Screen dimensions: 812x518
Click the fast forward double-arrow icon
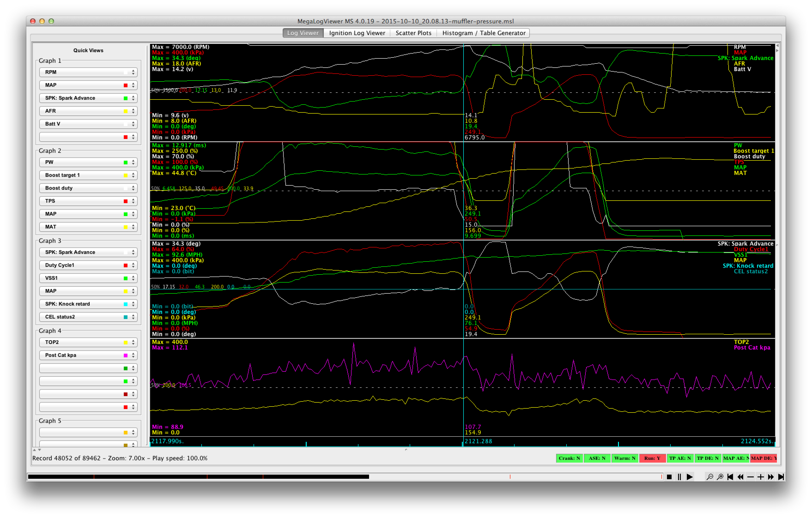tap(770, 476)
